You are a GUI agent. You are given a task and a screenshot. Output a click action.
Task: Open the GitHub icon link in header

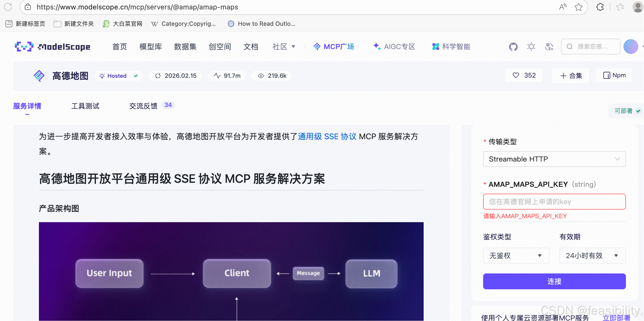coord(513,47)
